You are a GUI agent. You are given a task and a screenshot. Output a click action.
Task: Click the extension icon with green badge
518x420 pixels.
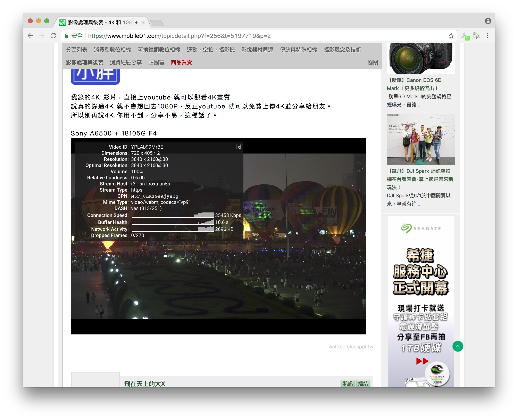pyautogui.click(x=465, y=36)
